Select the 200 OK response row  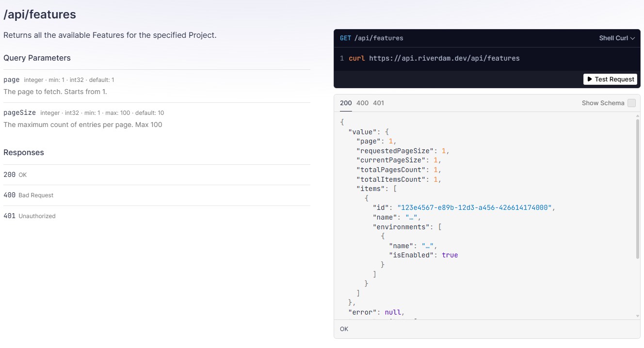click(x=157, y=174)
